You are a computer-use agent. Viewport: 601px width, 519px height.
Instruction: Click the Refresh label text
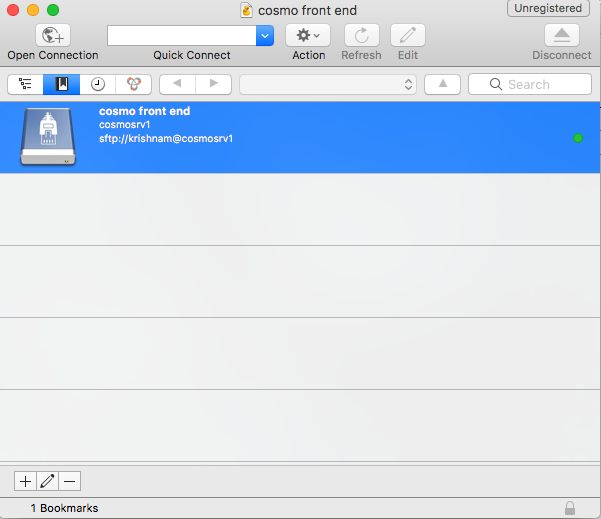point(361,55)
